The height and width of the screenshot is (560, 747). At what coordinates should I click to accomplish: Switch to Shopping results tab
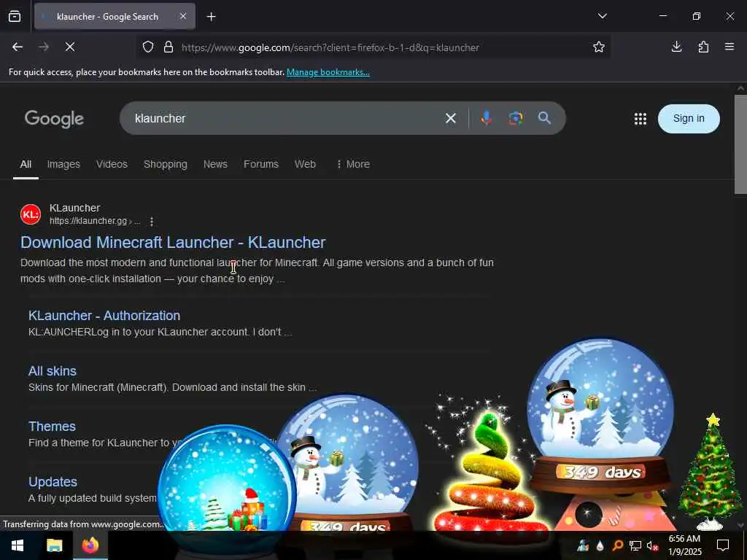pyautogui.click(x=166, y=164)
